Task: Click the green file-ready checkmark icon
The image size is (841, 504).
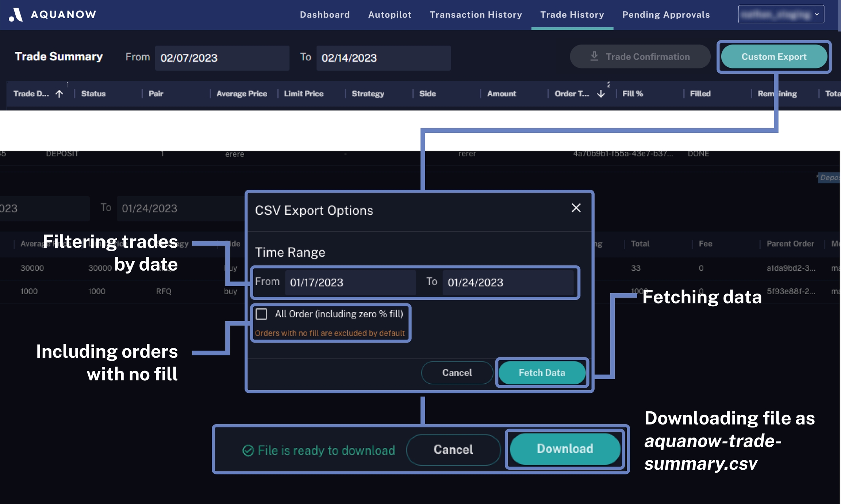Action: tap(248, 450)
